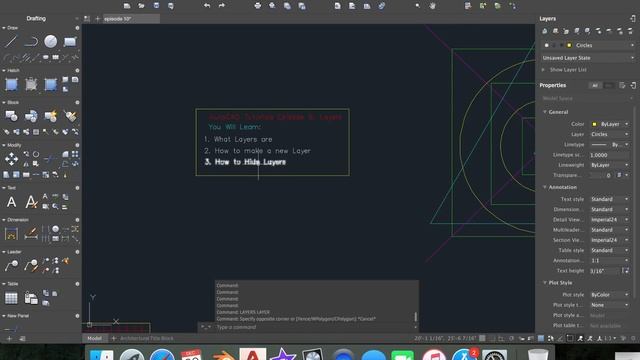Collapse the Annotation properties section
The height and width of the screenshot is (360, 640).
(x=545, y=187)
